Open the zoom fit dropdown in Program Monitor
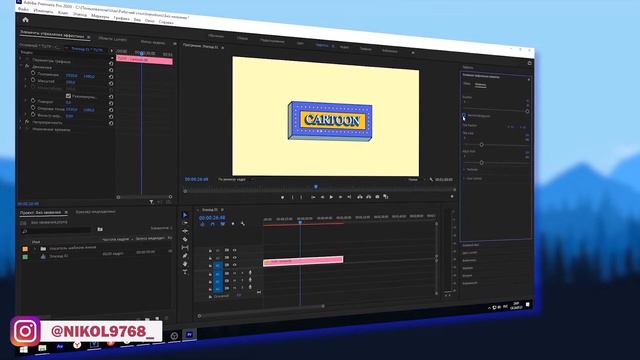640x360 pixels. 235,180
